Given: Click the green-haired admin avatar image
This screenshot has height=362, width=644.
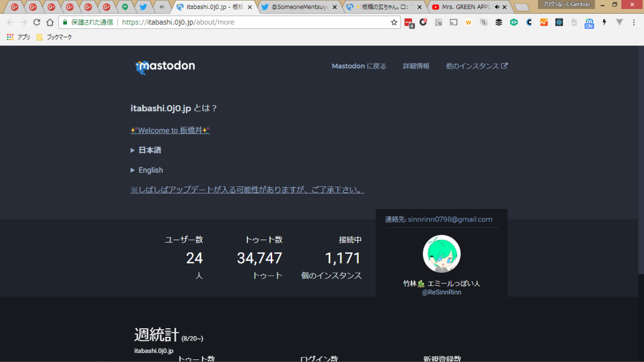Looking at the screenshot, I should [441, 254].
